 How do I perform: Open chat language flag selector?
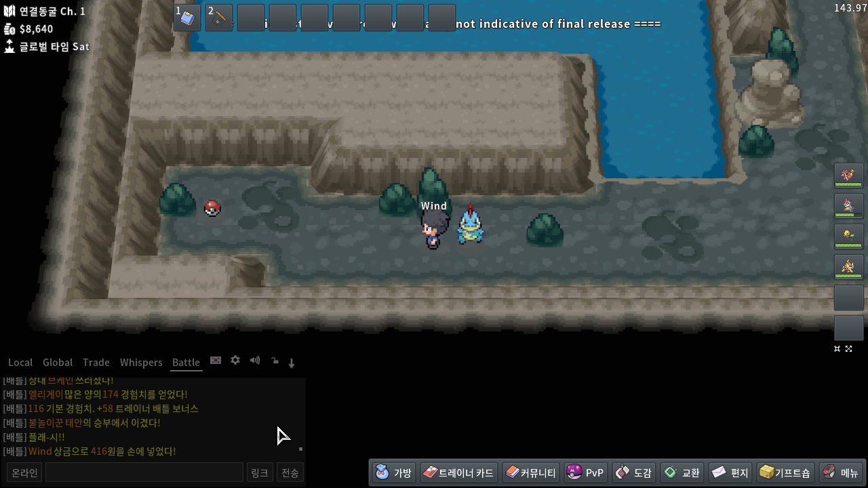click(216, 361)
